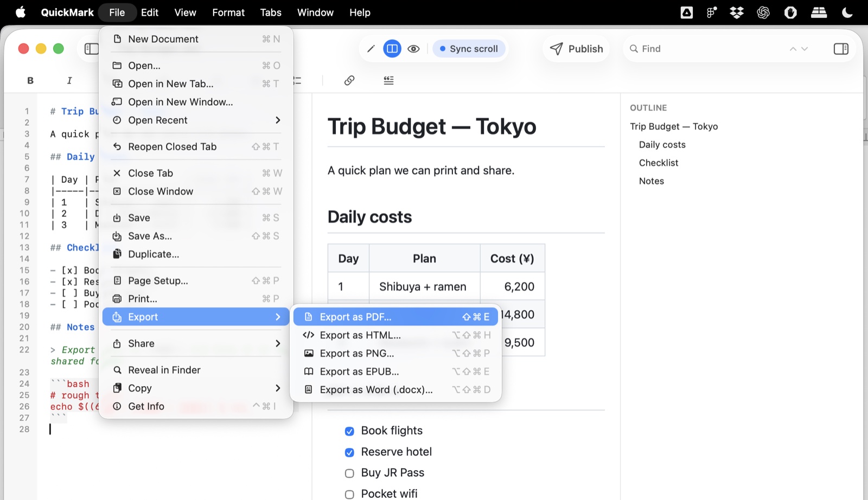Apply bold formatting with B button
This screenshot has height=500, width=868.
pos(30,80)
